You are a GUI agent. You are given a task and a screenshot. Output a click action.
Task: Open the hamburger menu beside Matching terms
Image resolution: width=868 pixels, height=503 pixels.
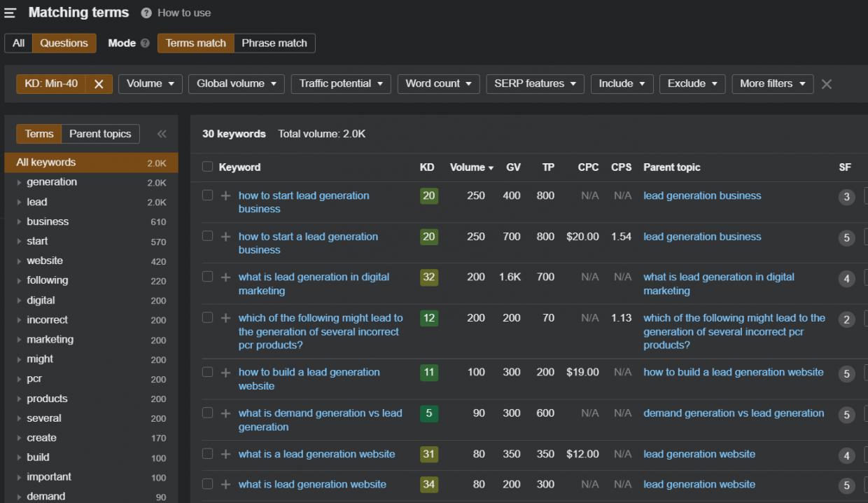pos(10,13)
